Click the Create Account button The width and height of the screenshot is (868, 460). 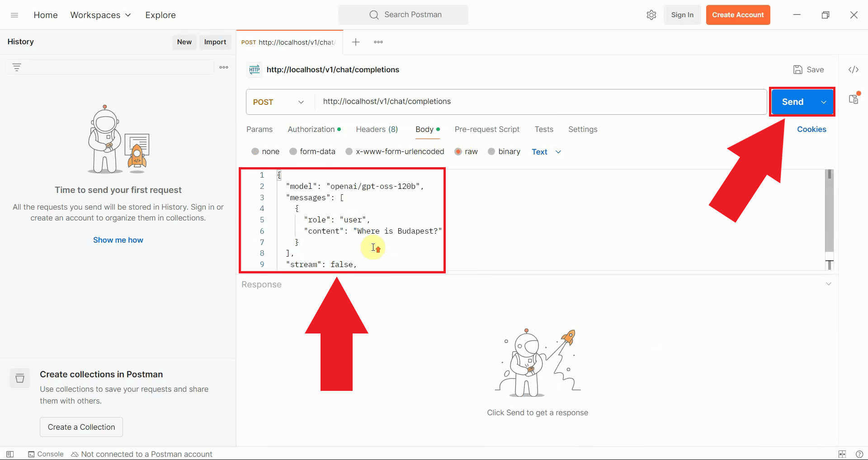point(738,14)
